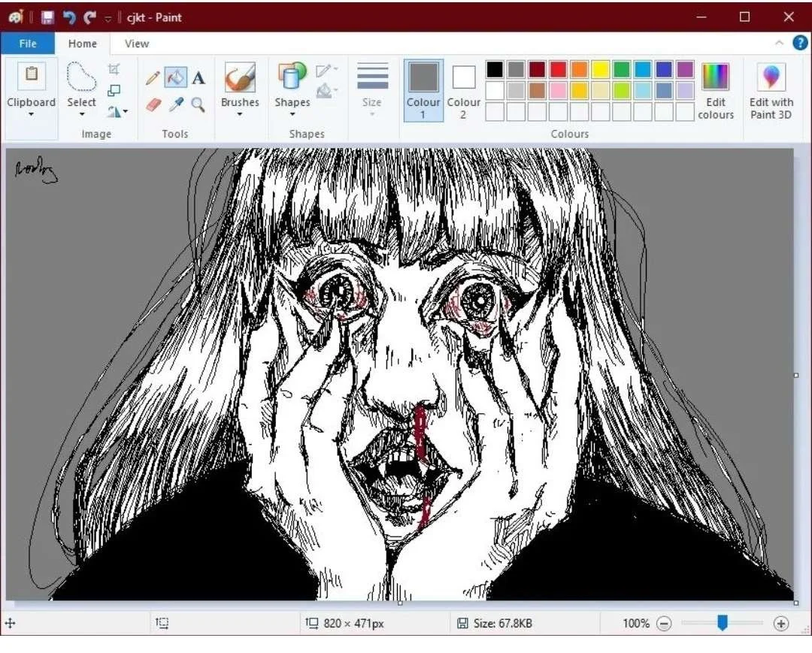Select the Colour picker eyedropper tool
The image size is (812, 653).
click(176, 105)
